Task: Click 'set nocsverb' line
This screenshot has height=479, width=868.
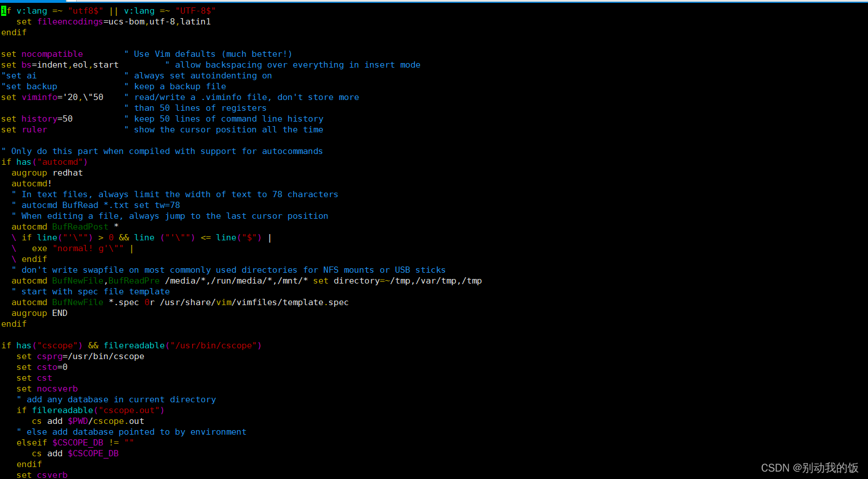Action: coord(47,389)
